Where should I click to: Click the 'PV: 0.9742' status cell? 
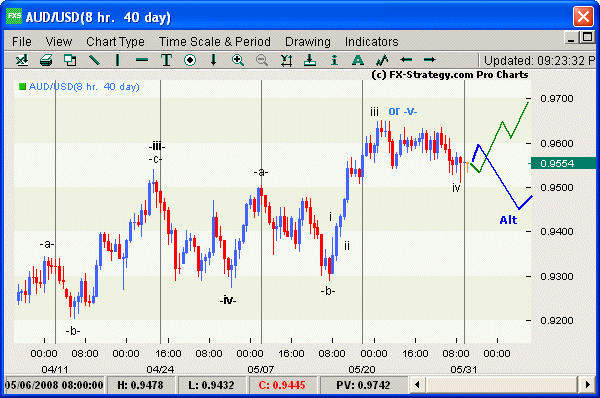(363, 385)
